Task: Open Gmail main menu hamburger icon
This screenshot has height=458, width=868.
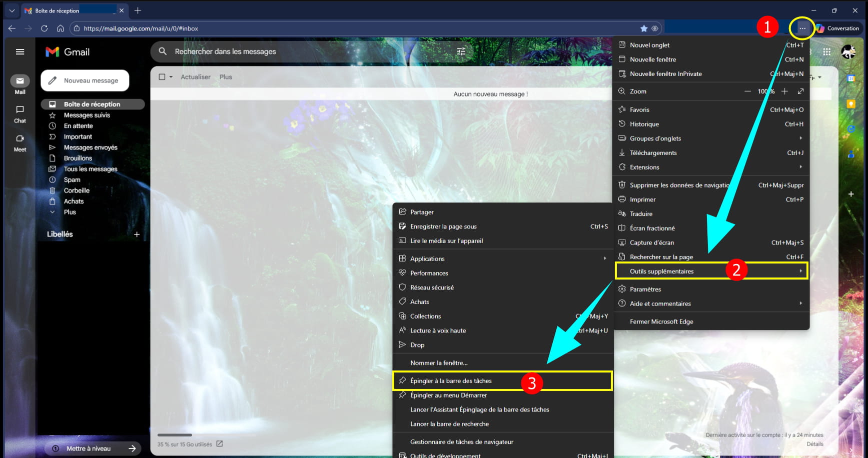Action: pyautogui.click(x=20, y=52)
